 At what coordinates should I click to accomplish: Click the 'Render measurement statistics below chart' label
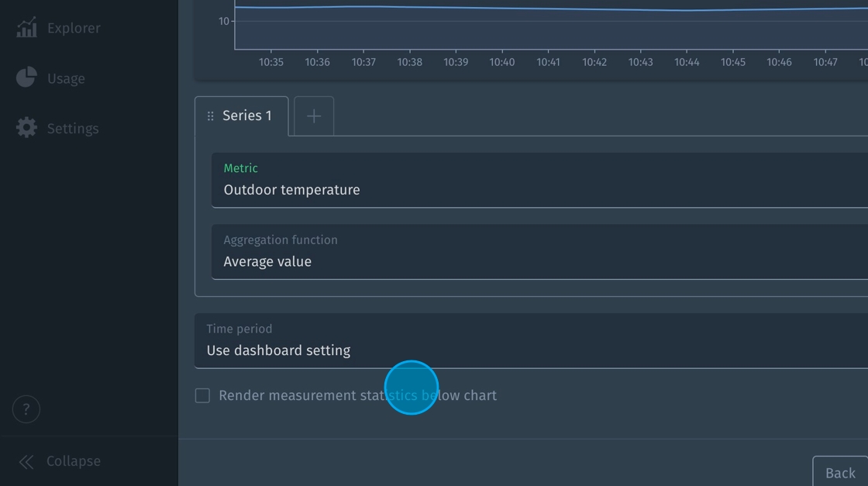[357, 396]
